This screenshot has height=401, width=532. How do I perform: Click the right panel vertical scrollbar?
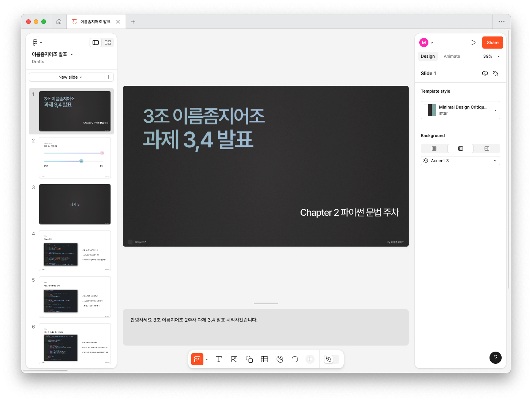[x=508, y=159]
